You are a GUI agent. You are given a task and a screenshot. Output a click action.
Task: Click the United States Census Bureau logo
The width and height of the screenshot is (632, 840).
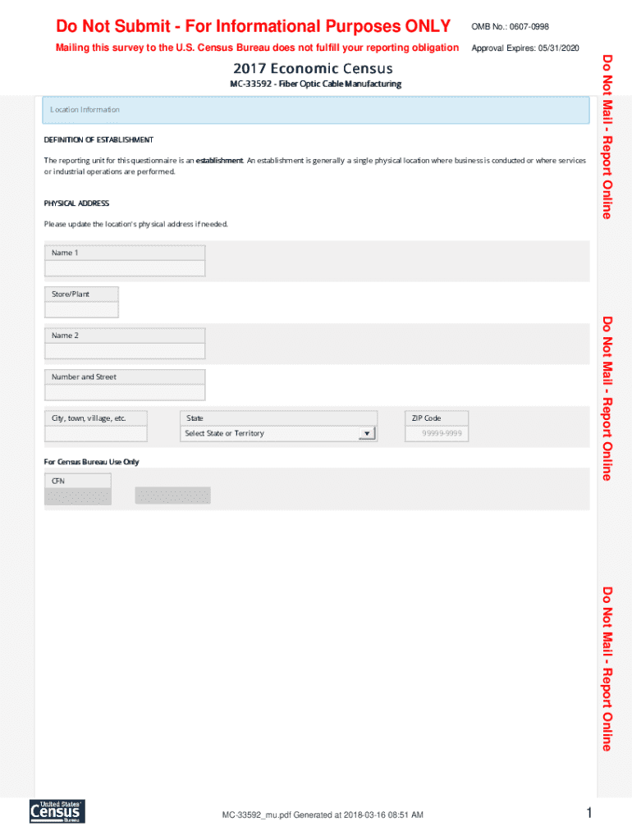tap(57, 810)
